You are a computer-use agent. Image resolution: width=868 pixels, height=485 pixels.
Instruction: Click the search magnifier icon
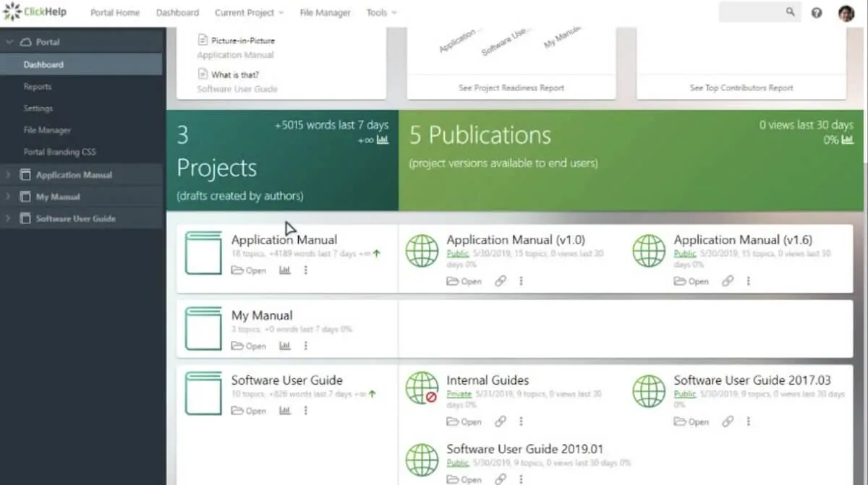tap(790, 12)
